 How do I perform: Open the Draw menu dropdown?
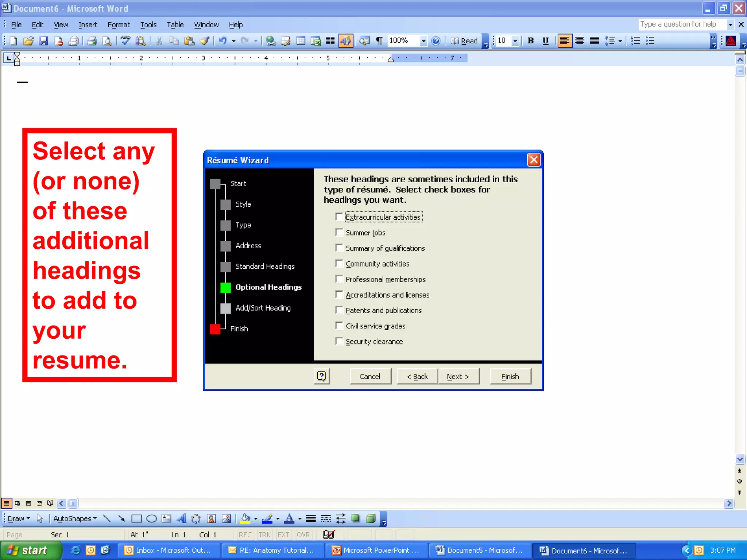19,518
